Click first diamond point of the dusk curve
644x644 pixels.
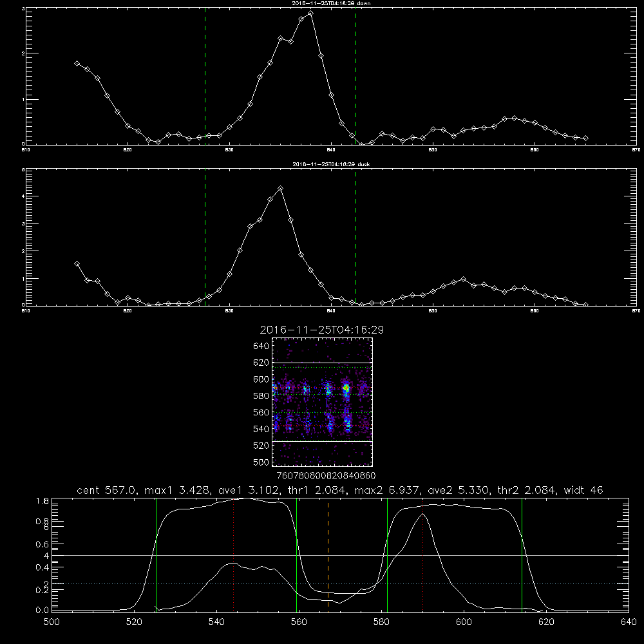coord(77,263)
